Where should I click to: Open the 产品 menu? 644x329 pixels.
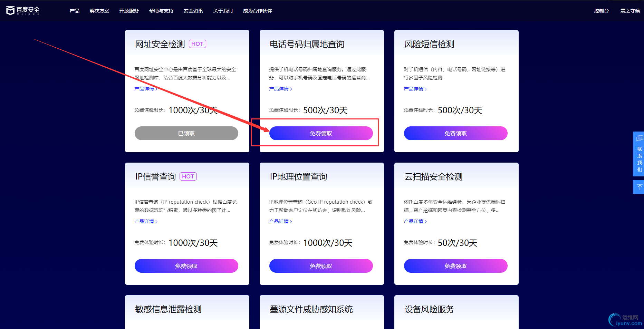point(74,11)
